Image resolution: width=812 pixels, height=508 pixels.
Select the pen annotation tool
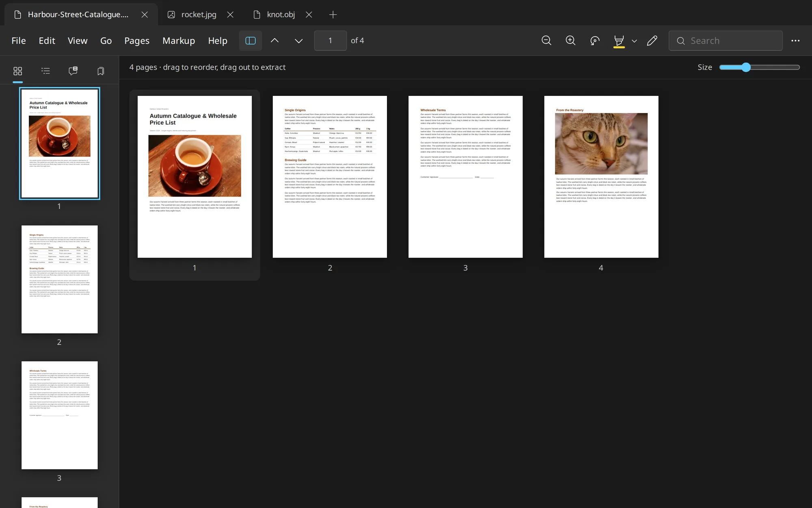[652, 41]
